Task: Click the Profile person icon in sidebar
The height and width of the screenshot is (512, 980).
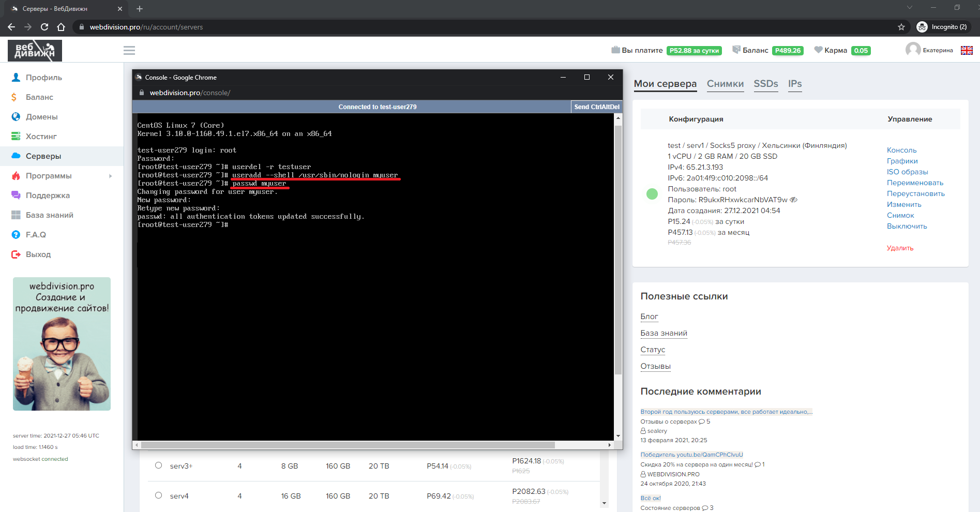Action: (x=16, y=78)
